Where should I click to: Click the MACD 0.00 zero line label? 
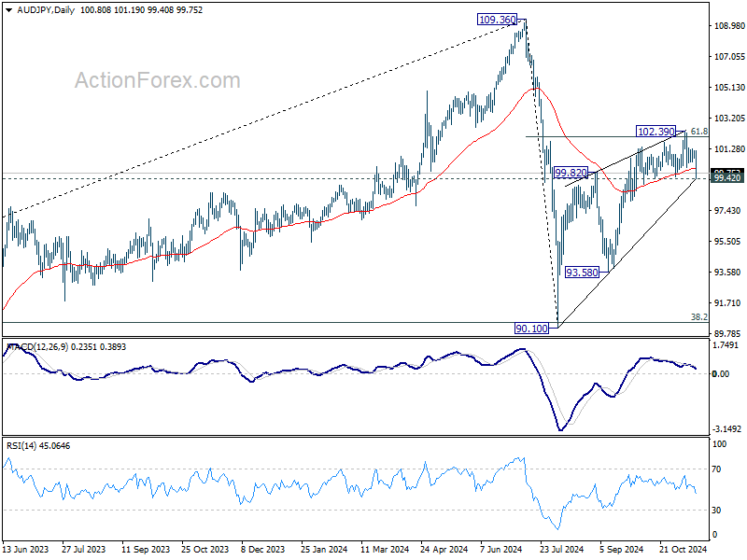tap(721, 374)
